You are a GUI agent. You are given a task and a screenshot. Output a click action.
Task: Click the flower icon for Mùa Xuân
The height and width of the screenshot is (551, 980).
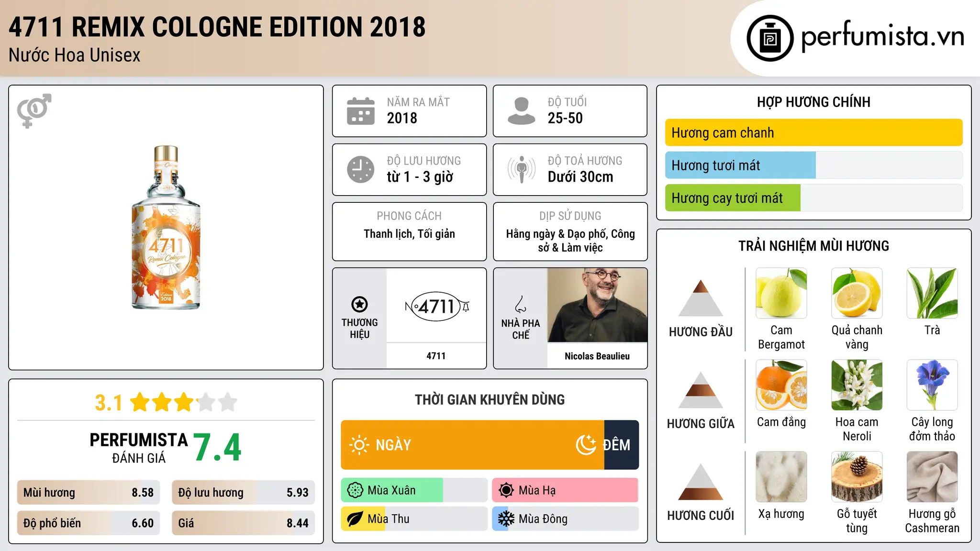tap(355, 490)
